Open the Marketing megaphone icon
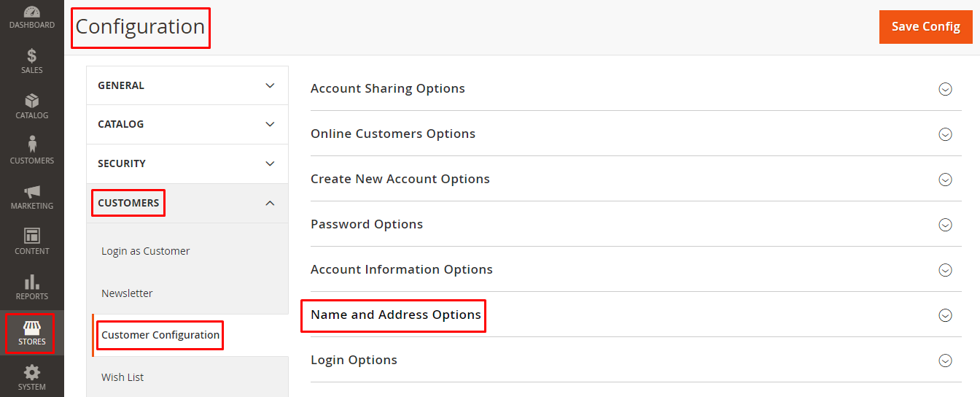The width and height of the screenshot is (980, 397). 31,191
